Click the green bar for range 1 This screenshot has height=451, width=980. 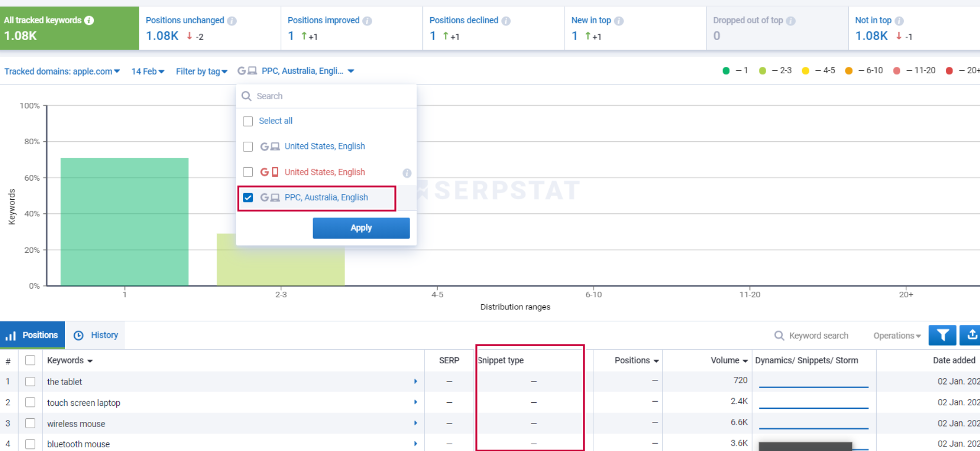(125, 222)
